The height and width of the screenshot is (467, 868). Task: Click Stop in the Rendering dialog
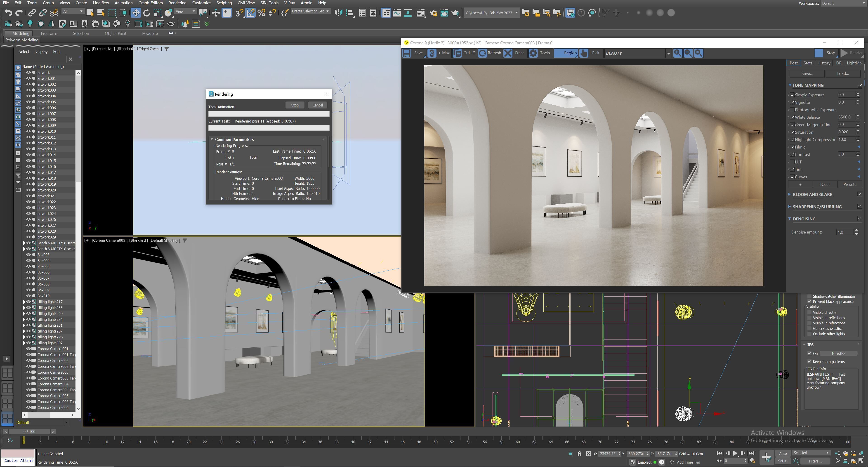(x=295, y=105)
